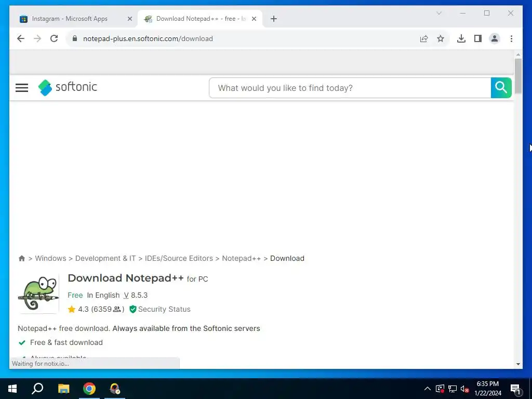The width and height of the screenshot is (532, 399).
Task: Open the notification center icon
Action: (x=515, y=390)
